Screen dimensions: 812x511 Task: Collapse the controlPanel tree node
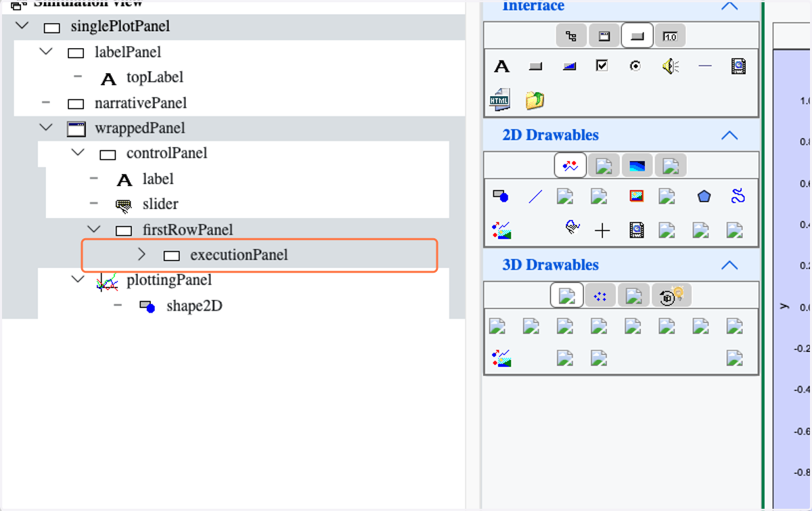tap(78, 153)
